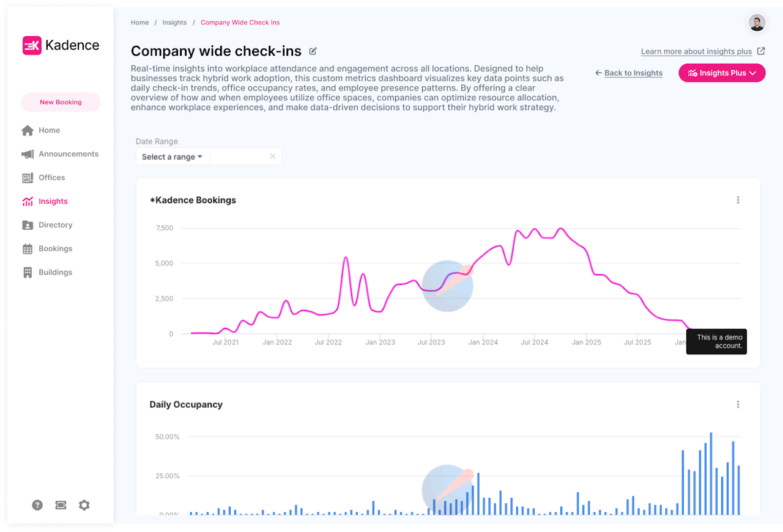
Task: Open Learn more about insights plus link
Action: (x=696, y=51)
